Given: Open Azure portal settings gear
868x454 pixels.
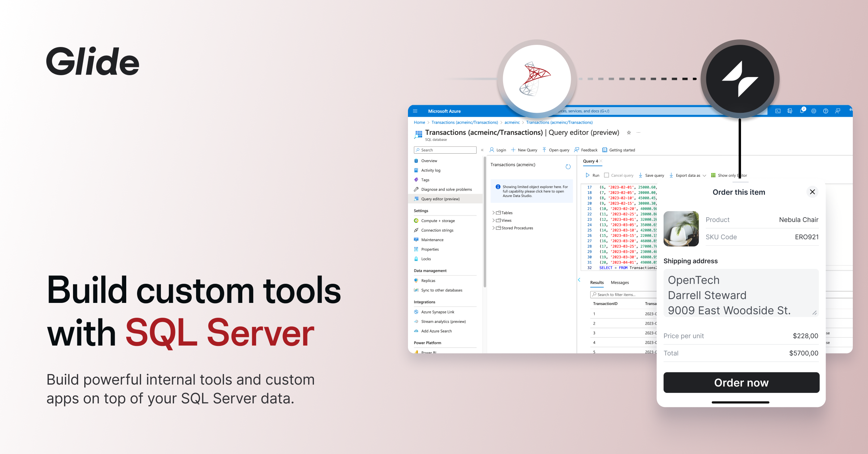Looking at the screenshot, I should [x=814, y=111].
